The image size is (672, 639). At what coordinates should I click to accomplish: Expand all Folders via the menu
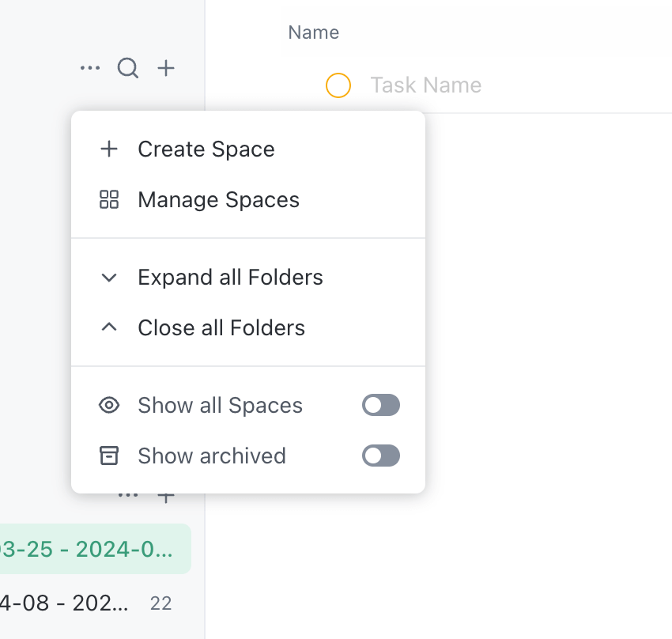pos(230,278)
